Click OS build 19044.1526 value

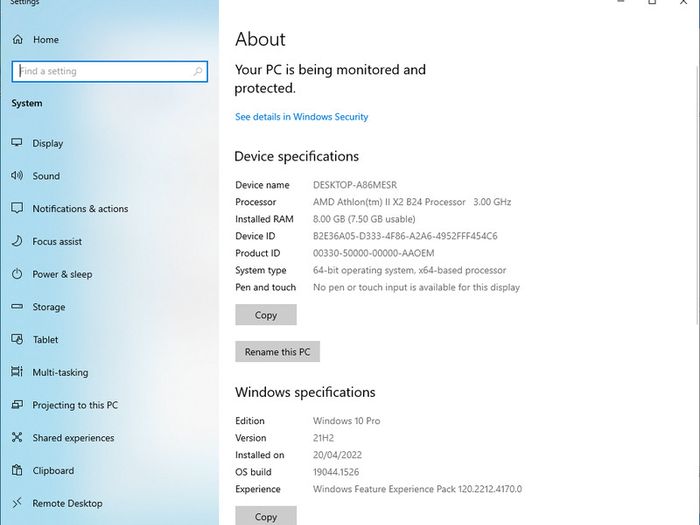336,472
